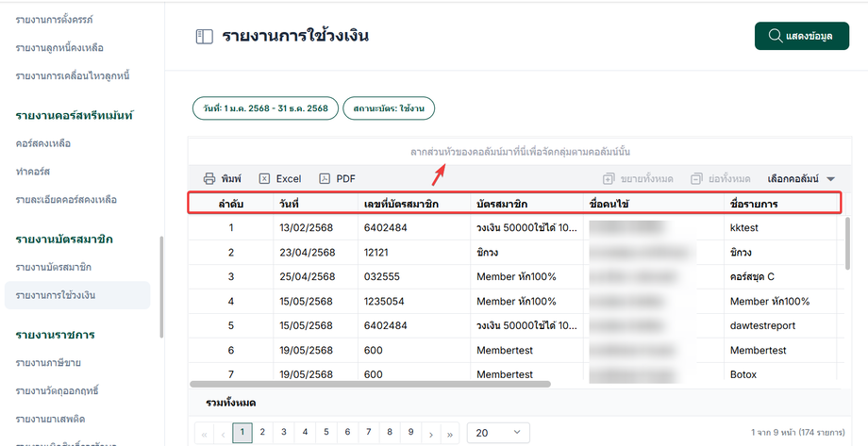Click the Excel export icon
The width and height of the screenshot is (868, 446).
pyautogui.click(x=264, y=179)
